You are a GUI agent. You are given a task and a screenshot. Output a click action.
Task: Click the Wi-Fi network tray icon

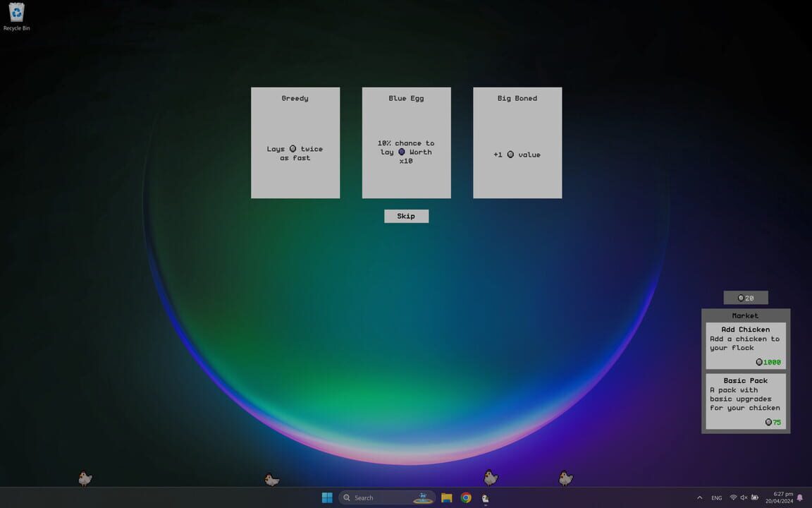pyautogui.click(x=733, y=497)
